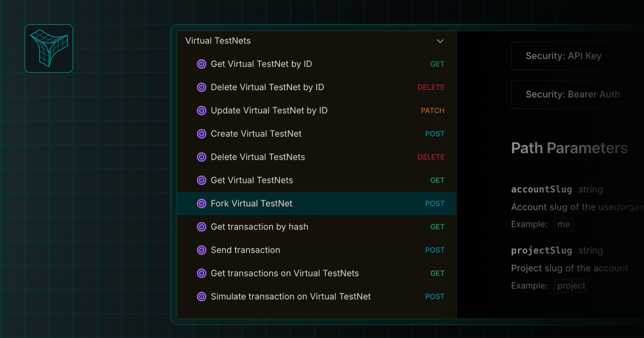
Task: Click the Tenderly logo icon
Action: coord(49,48)
